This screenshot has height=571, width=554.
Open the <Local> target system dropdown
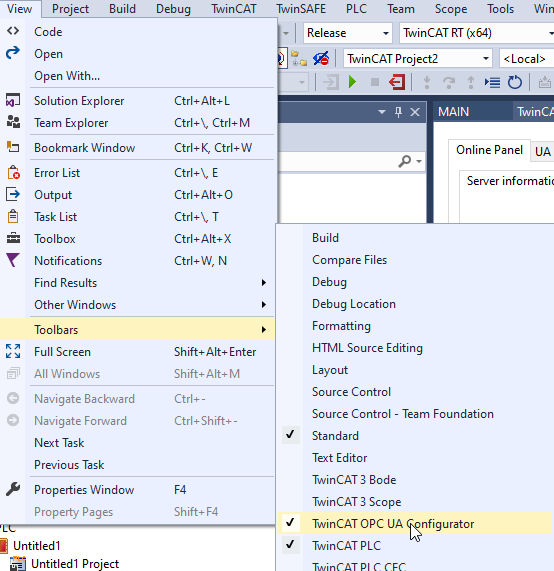pyautogui.click(x=527, y=59)
